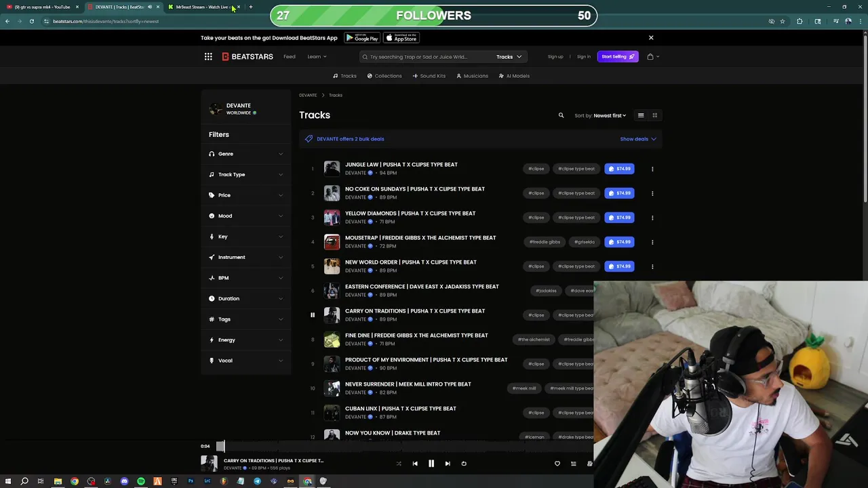
Task: Click the Sign in link
Action: tap(584, 57)
